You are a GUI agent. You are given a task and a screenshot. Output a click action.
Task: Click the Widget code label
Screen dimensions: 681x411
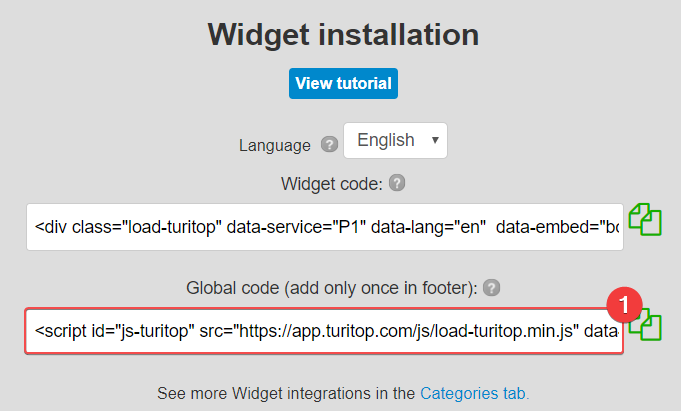pyautogui.click(x=331, y=184)
